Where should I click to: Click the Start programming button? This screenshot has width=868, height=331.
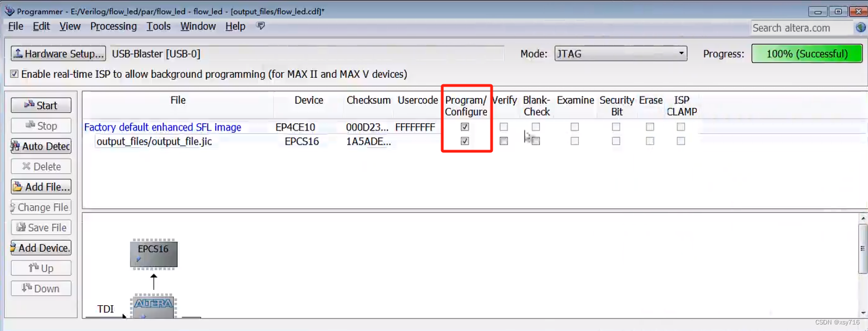tap(41, 105)
